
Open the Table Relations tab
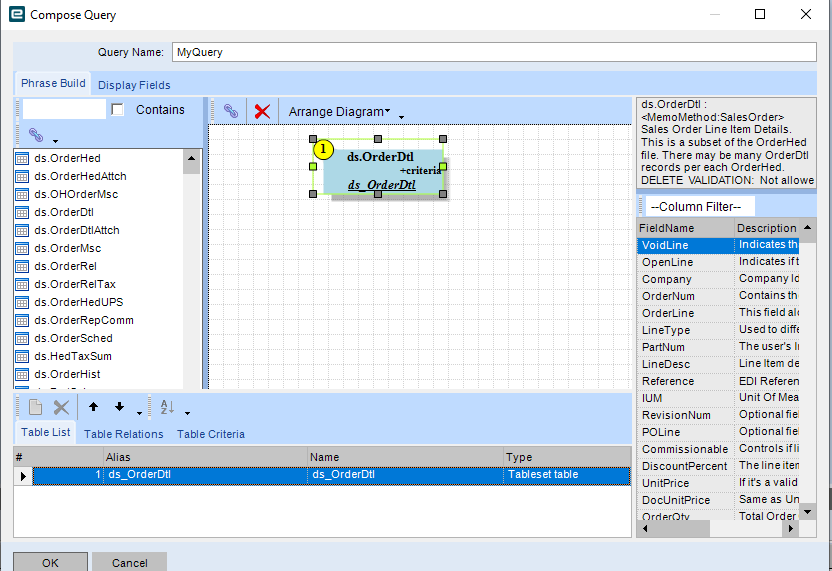(x=123, y=434)
